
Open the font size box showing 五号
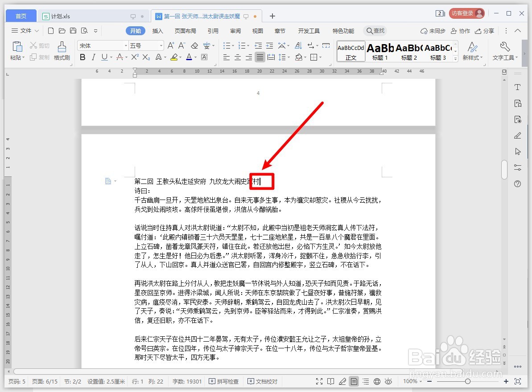click(x=146, y=45)
